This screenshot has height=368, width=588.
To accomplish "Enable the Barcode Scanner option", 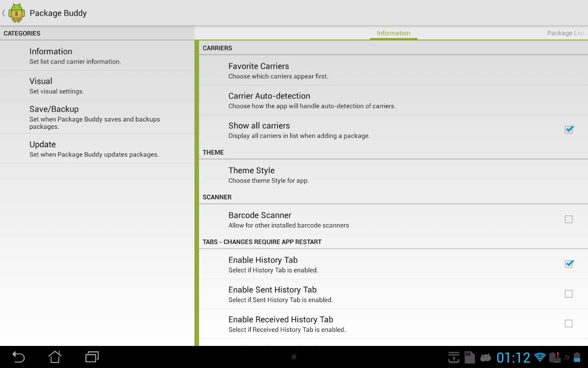I will click(569, 219).
